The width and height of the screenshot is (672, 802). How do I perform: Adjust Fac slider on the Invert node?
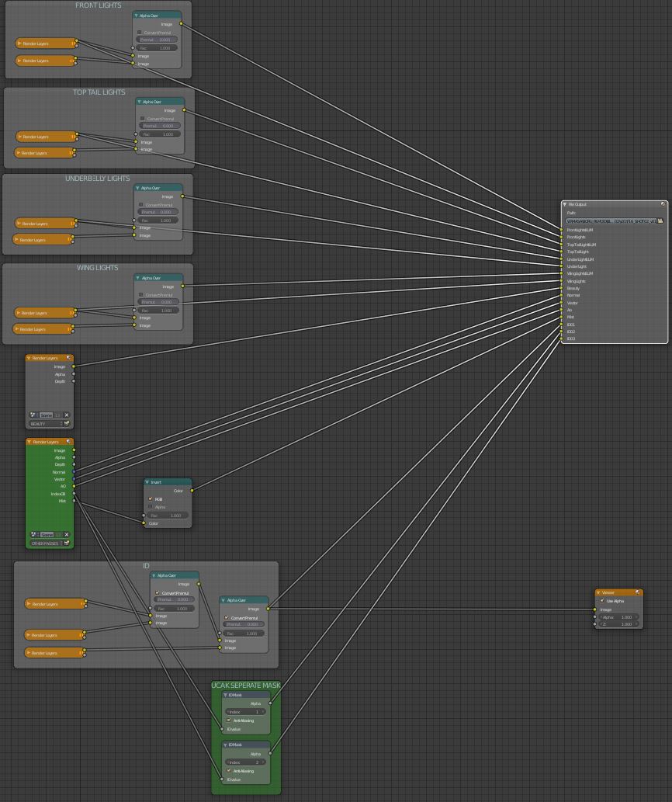[x=168, y=515]
